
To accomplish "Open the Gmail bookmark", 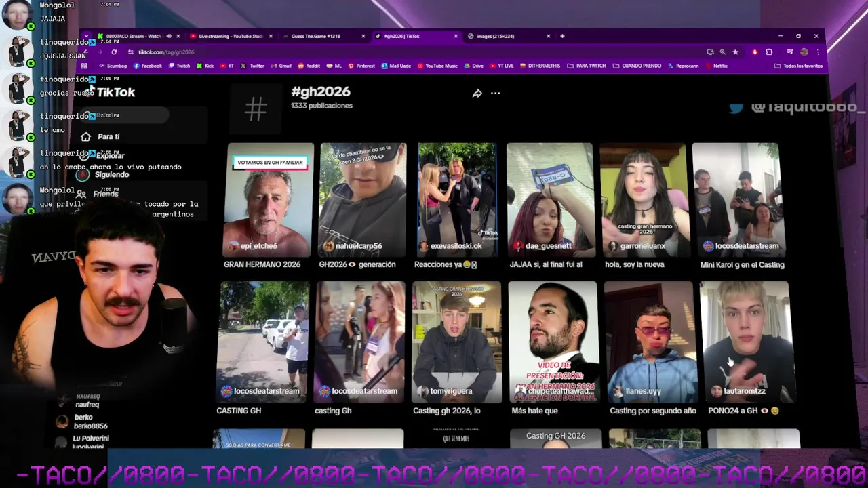I will click(x=281, y=66).
